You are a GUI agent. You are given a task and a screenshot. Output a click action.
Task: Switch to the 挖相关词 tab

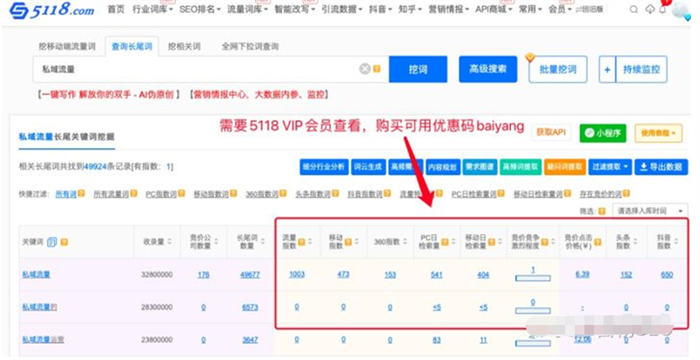(184, 46)
